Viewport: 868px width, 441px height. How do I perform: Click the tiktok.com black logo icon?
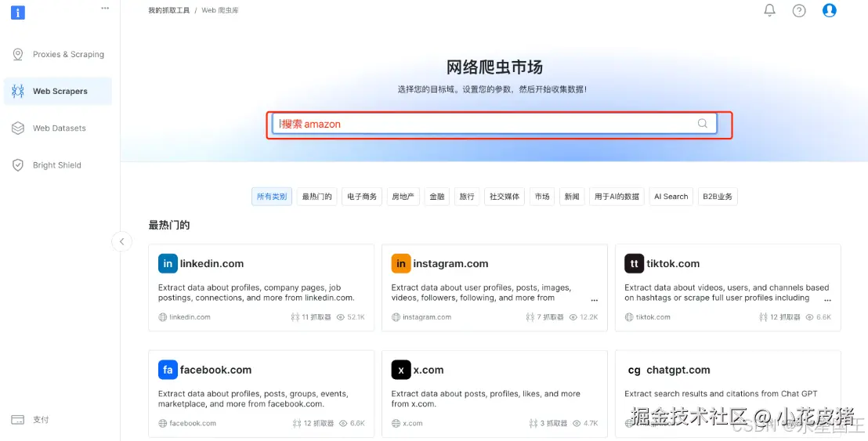tap(635, 263)
